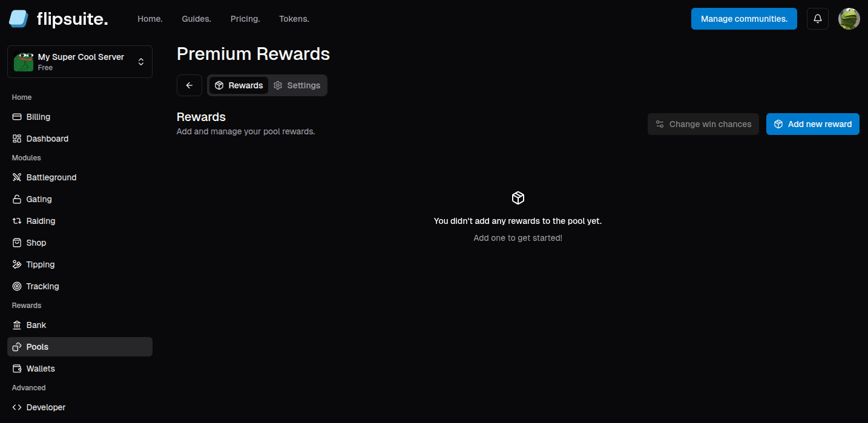Image resolution: width=868 pixels, height=423 pixels.
Task: Switch to the Settings tab
Action: (x=297, y=85)
